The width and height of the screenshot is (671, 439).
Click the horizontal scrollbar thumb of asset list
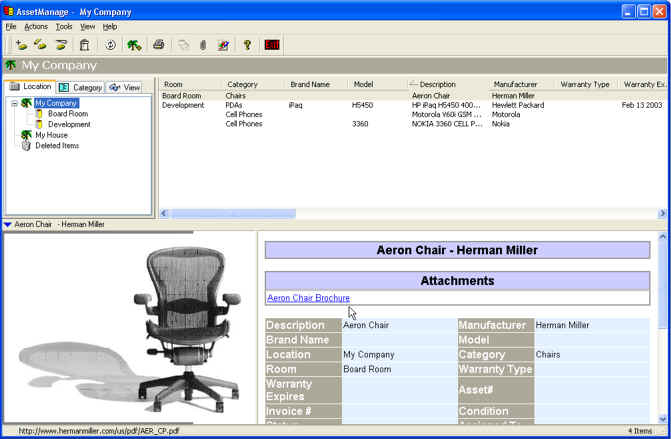[232, 213]
